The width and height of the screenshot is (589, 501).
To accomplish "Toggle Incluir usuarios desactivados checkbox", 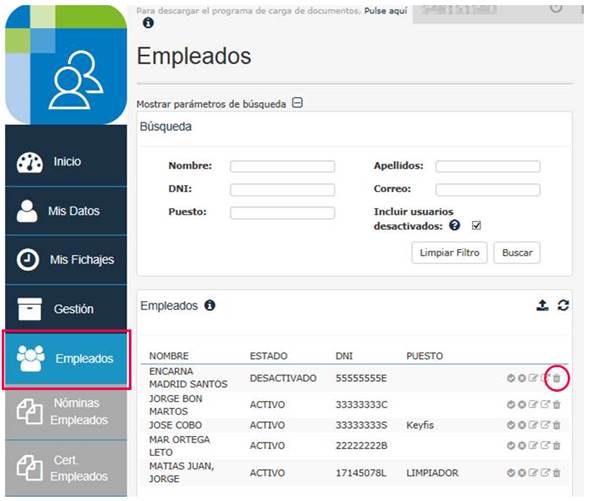I will point(476,225).
